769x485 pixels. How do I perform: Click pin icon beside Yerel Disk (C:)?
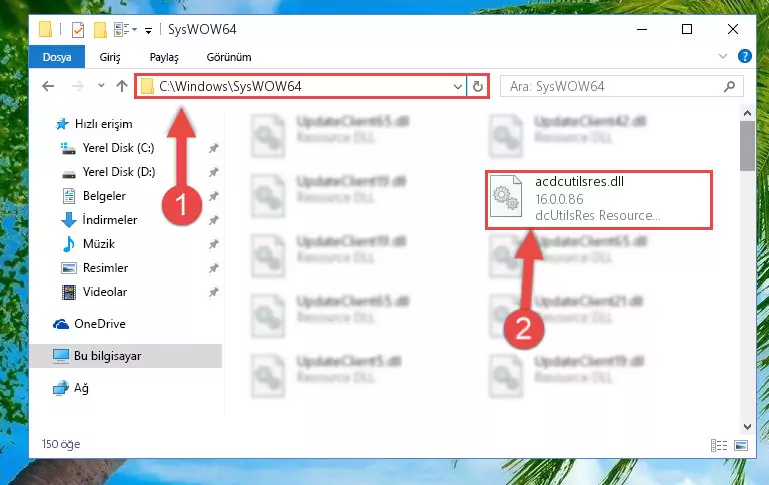pyautogui.click(x=213, y=148)
